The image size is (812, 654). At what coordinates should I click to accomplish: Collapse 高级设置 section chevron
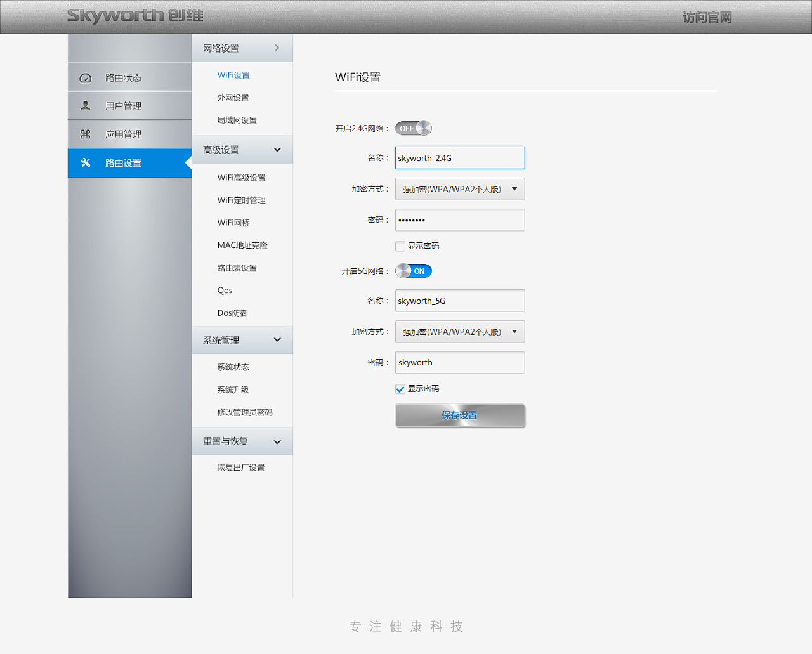point(277,150)
